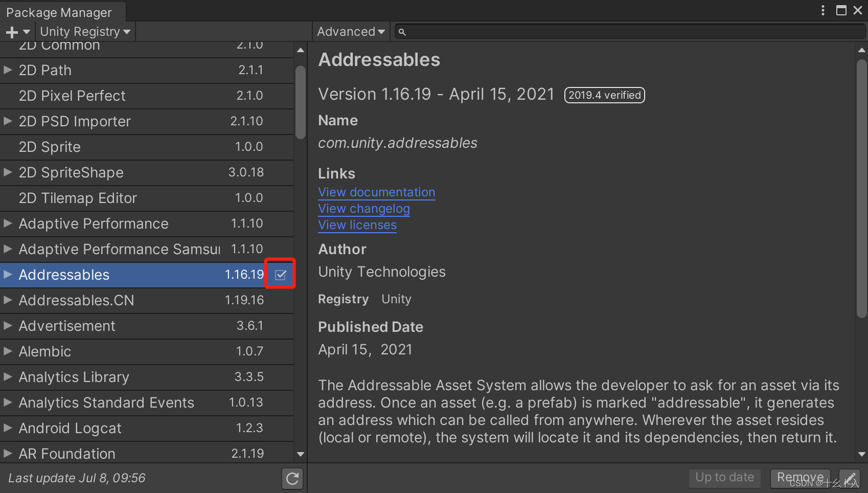Viewport: 868px width, 493px height.
Task: Click version 2.1.19 on AR Foundation row
Action: pos(247,454)
